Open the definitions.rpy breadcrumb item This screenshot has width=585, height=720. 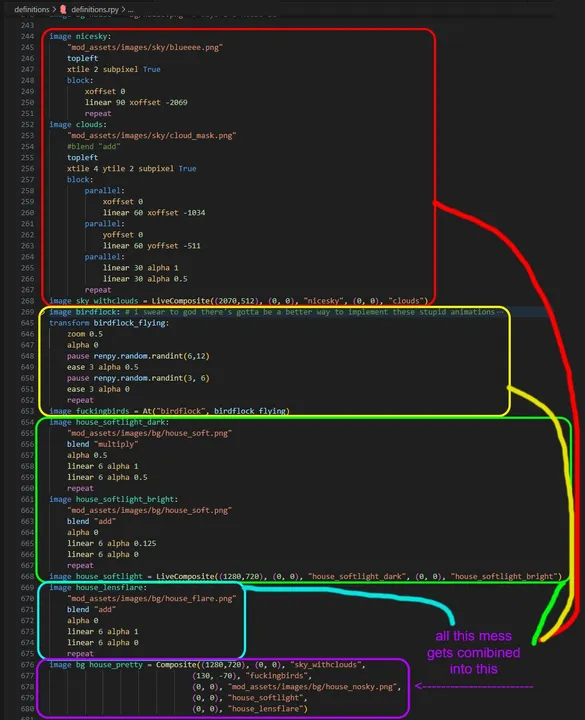tap(95, 9)
